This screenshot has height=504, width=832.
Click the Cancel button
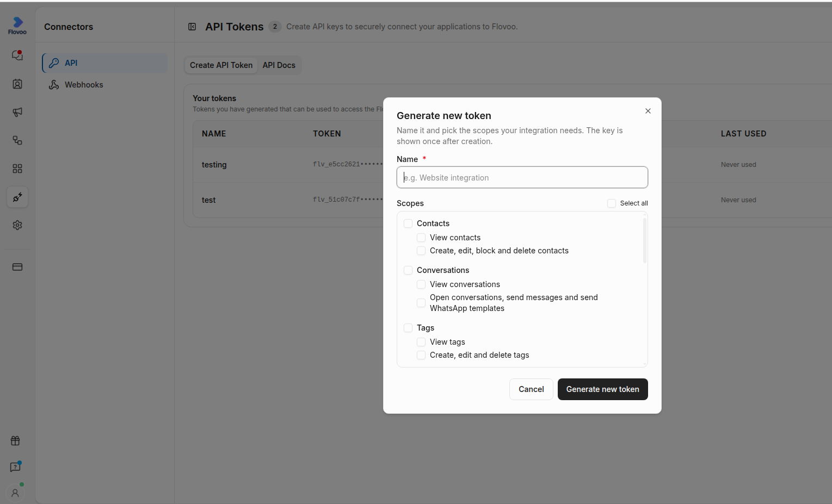click(x=531, y=389)
